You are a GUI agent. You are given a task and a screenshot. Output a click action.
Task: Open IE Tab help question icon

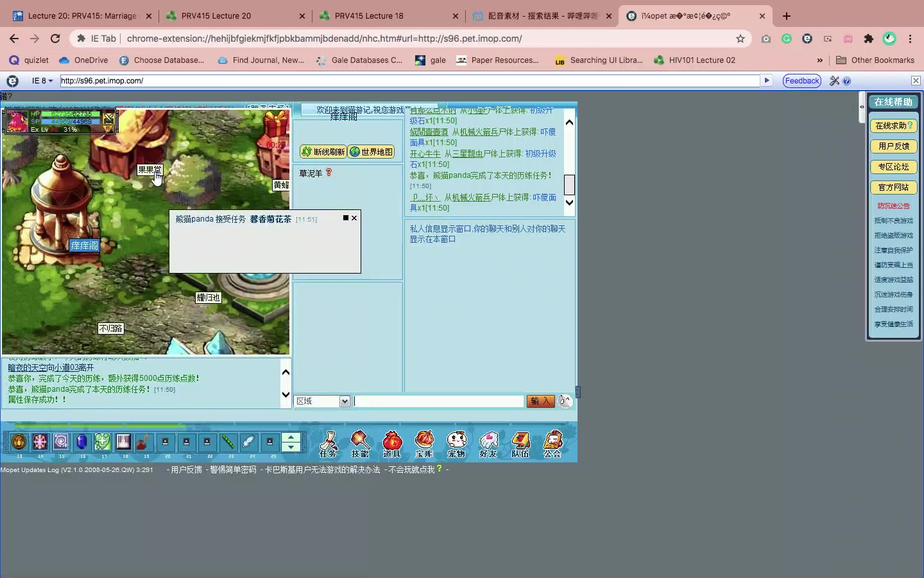coord(846,81)
